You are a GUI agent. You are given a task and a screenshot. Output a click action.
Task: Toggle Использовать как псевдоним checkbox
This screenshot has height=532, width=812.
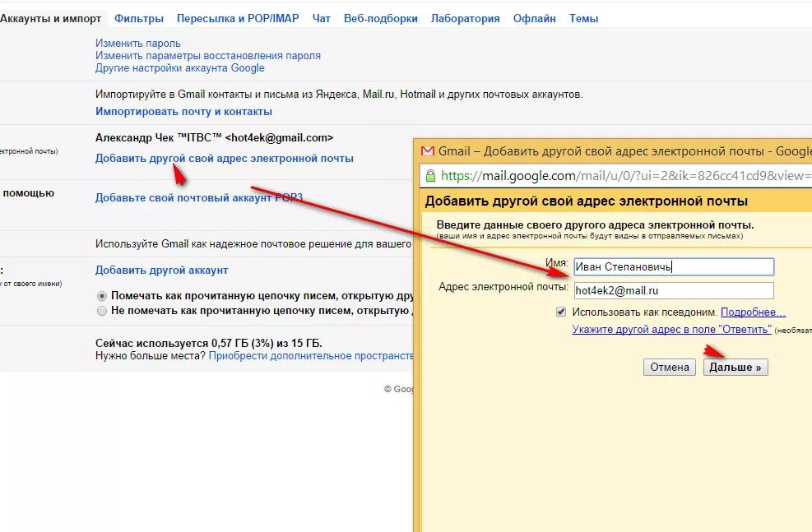coord(561,312)
